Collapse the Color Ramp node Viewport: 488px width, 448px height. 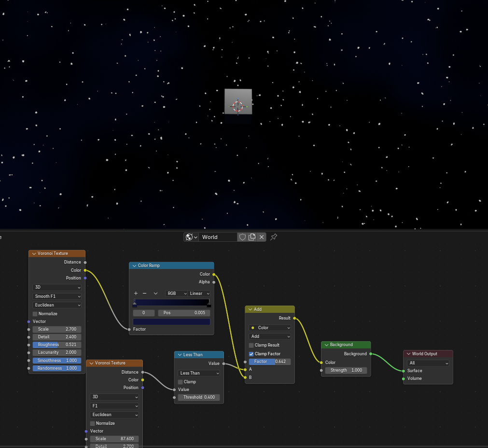coord(135,266)
